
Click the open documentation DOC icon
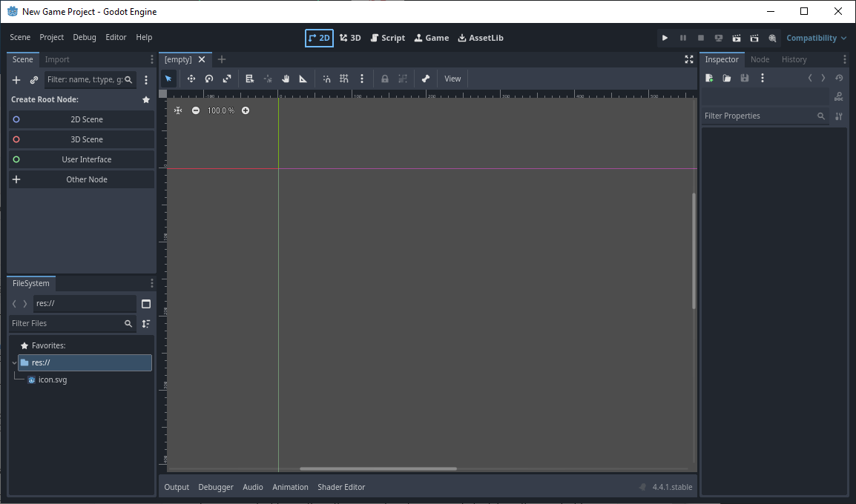[838, 96]
